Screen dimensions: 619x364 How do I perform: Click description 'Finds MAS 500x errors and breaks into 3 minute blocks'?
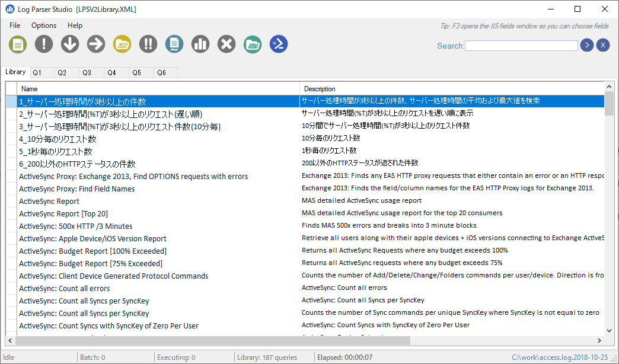pos(389,225)
